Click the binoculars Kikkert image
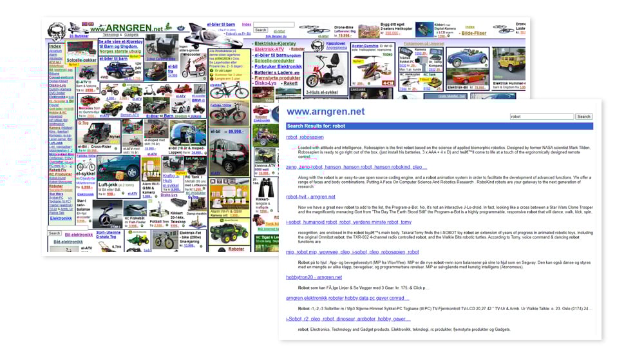 [x=267, y=186]
